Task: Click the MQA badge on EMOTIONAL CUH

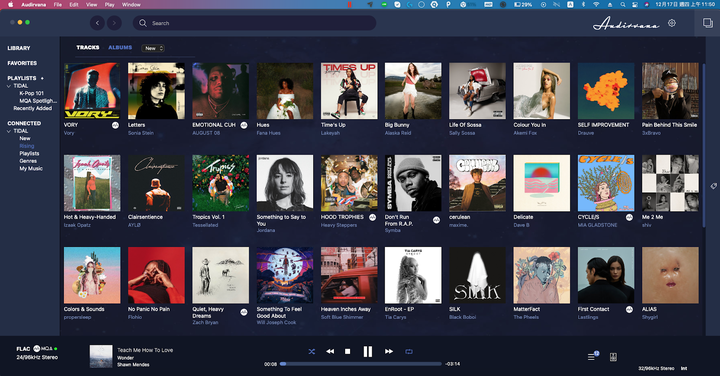Action: [x=244, y=125]
